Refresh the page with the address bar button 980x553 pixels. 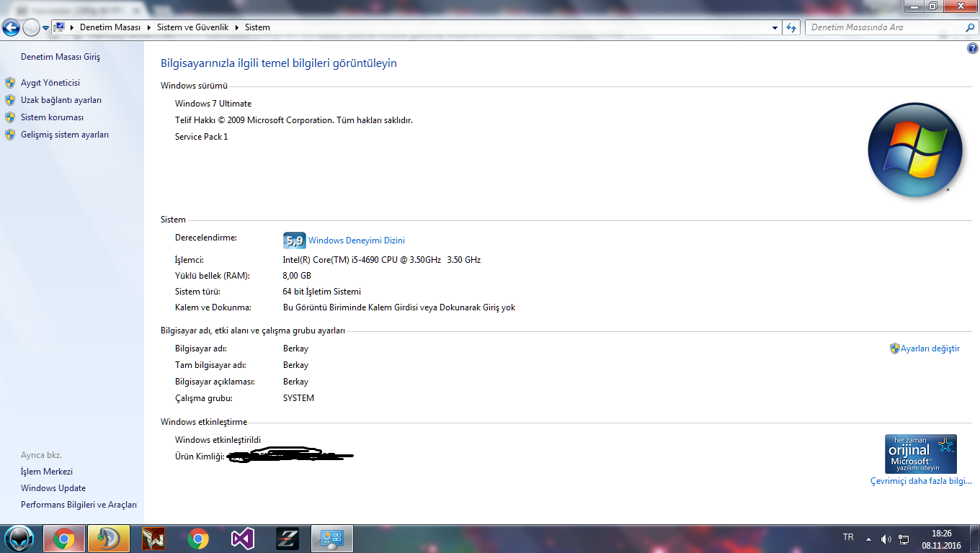point(791,27)
